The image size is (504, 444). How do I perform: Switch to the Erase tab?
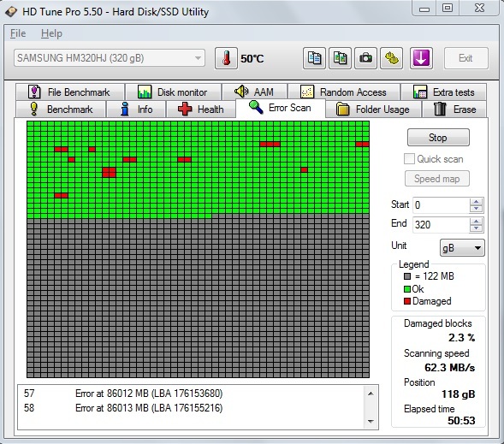pos(454,110)
